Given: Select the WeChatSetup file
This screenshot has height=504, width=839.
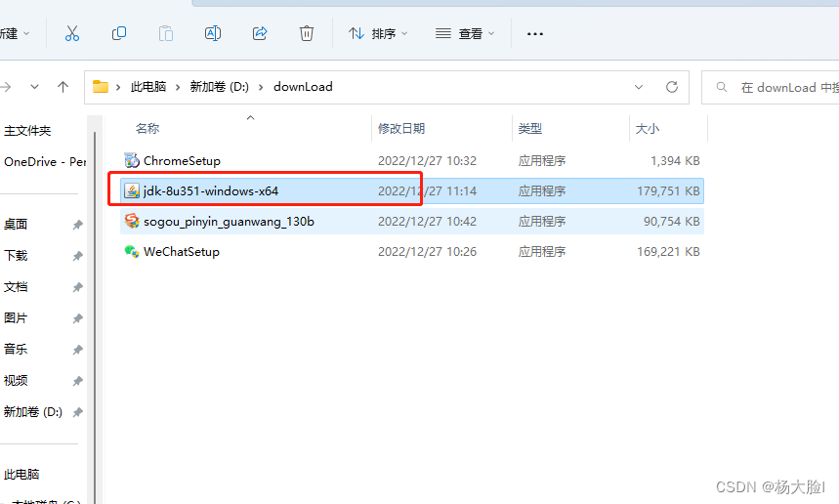Looking at the screenshot, I should [412, 251].
